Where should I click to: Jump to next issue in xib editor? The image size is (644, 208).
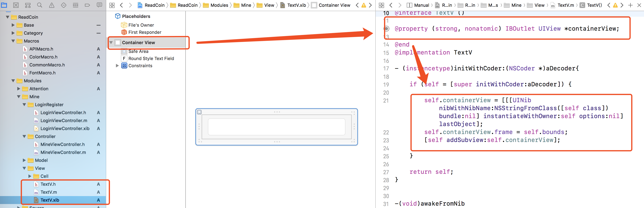pyautogui.click(x=371, y=5)
